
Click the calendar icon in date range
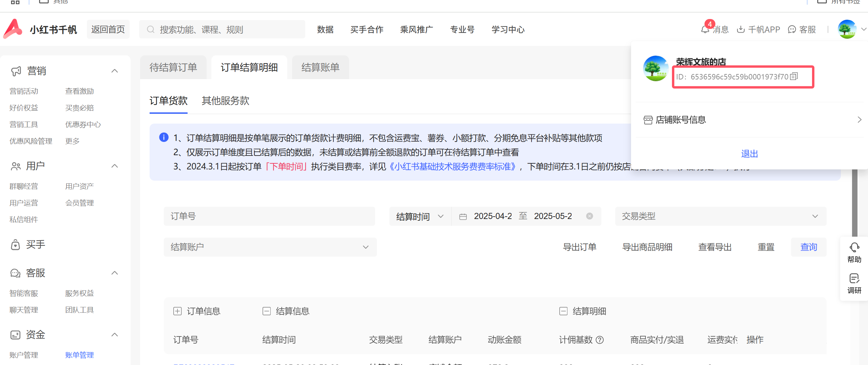pyautogui.click(x=463, y=216)
